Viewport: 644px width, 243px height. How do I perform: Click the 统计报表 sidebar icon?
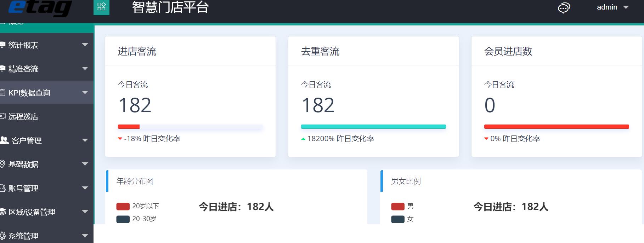tap(3, 45)
